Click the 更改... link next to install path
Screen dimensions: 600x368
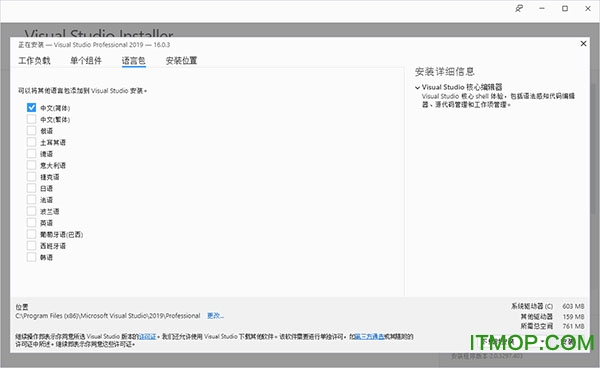point(215,316)
